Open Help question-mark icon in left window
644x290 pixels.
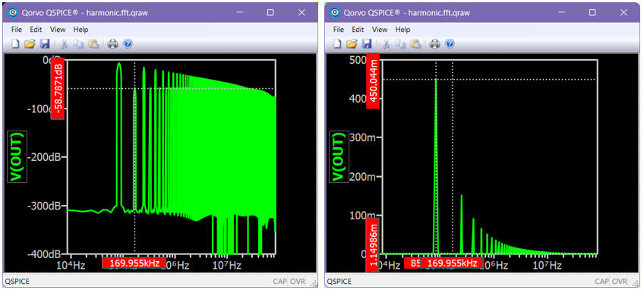click(x=128, y=43)
